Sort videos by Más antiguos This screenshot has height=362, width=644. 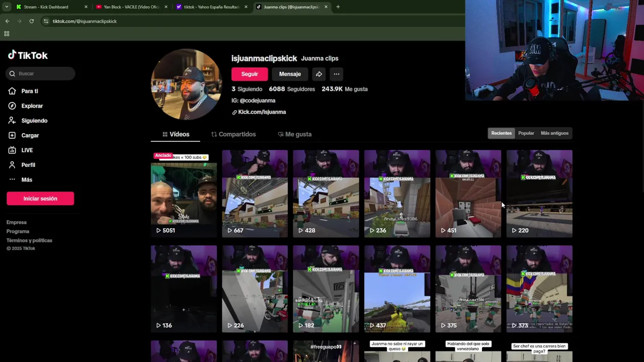pyautogui.click(x=554, y=133)
